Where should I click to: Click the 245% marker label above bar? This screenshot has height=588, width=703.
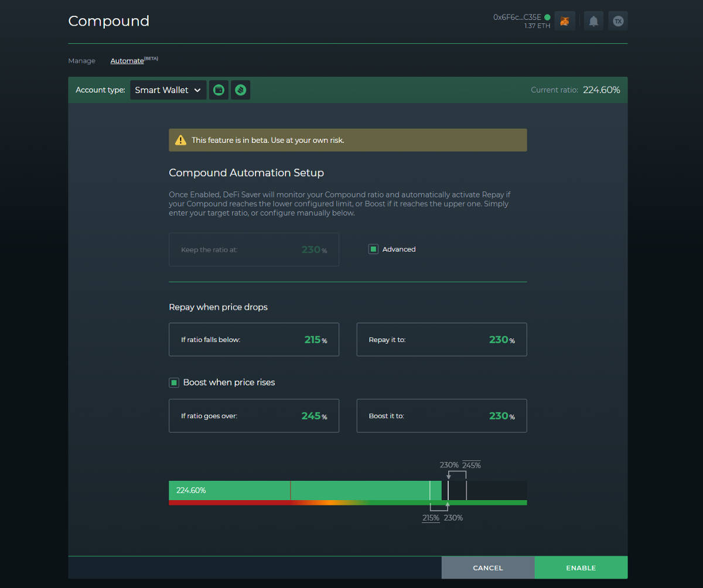[x=472, y=466]
